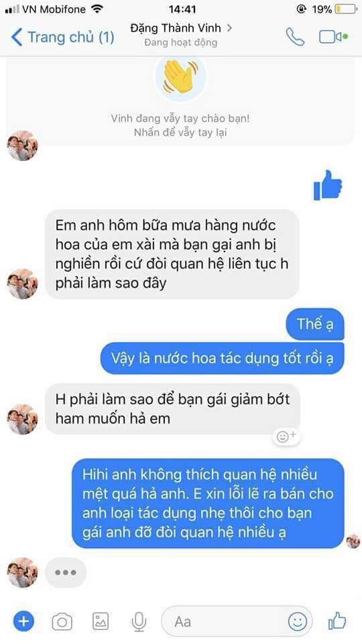
Task: Start a video call with the camera icon
Action: (333, 37)
